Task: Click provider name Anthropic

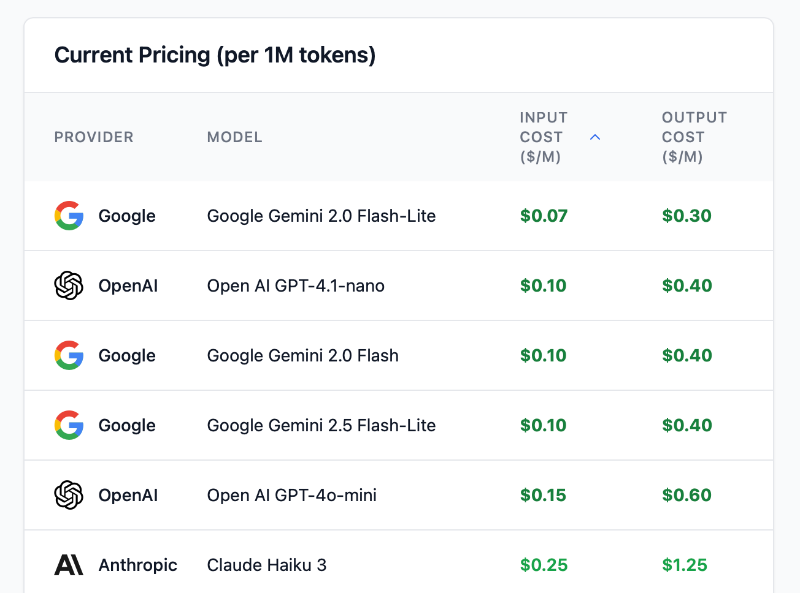Action: pyautogui.click(x=138, y=566)
